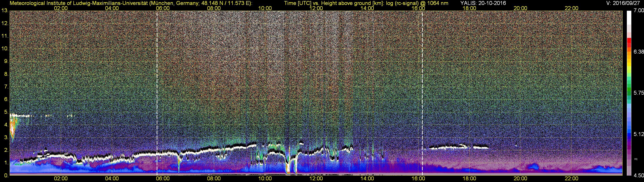The image size is (644, 182).
Task: Click the 13 km height axis label
Action: 5,10
